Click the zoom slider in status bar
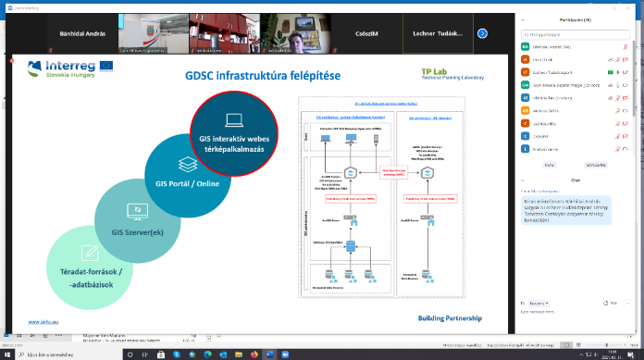The width and height of the screenshot is (644, 360). click(x=606, y=345)
